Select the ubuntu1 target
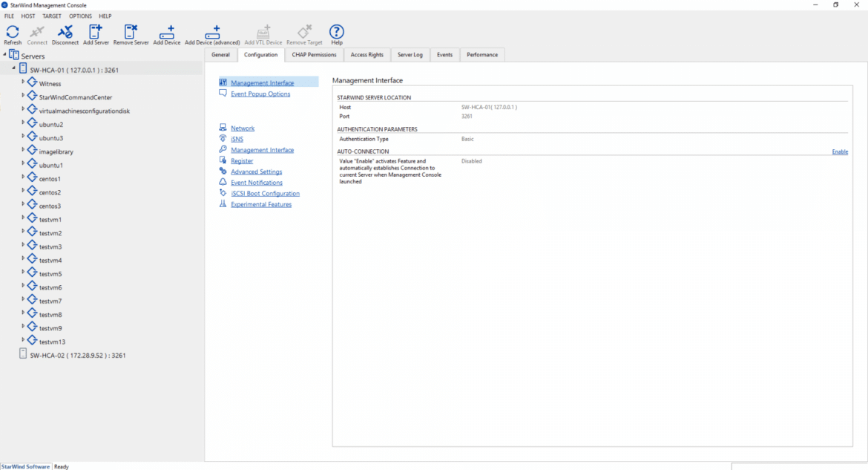 click(x=51, y=165)
